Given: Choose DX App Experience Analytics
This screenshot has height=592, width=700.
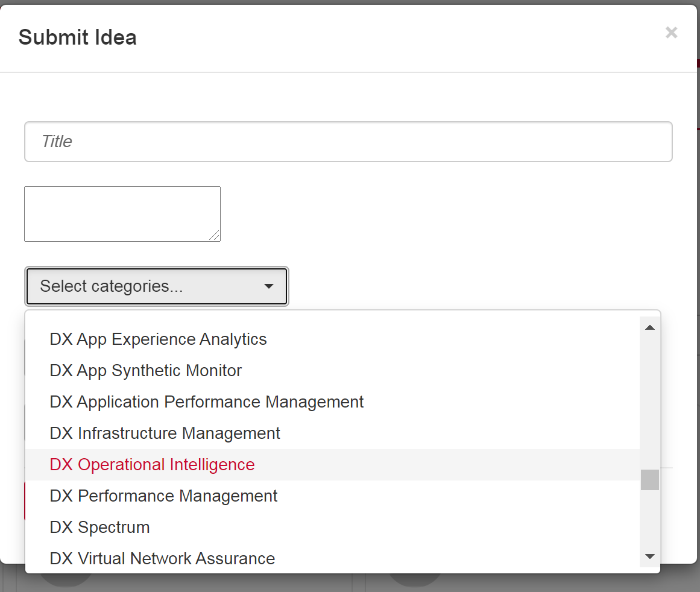Looking at the screenshot, I should [158, 339].
